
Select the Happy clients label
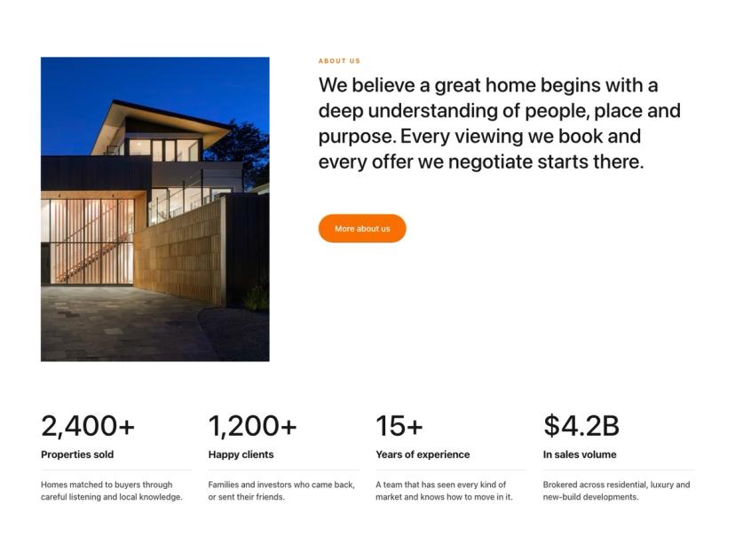[241, 454]
